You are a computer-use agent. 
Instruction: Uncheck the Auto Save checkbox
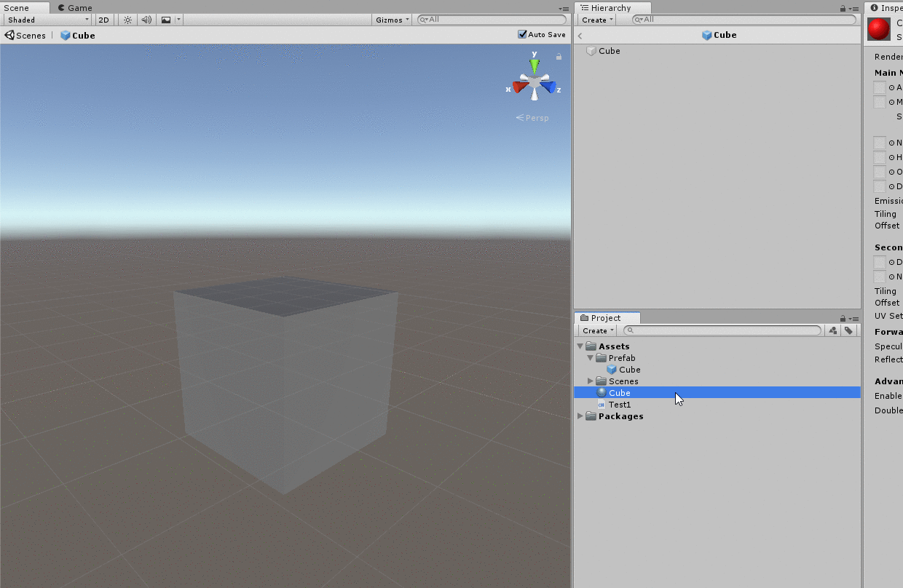coord(522,34)
